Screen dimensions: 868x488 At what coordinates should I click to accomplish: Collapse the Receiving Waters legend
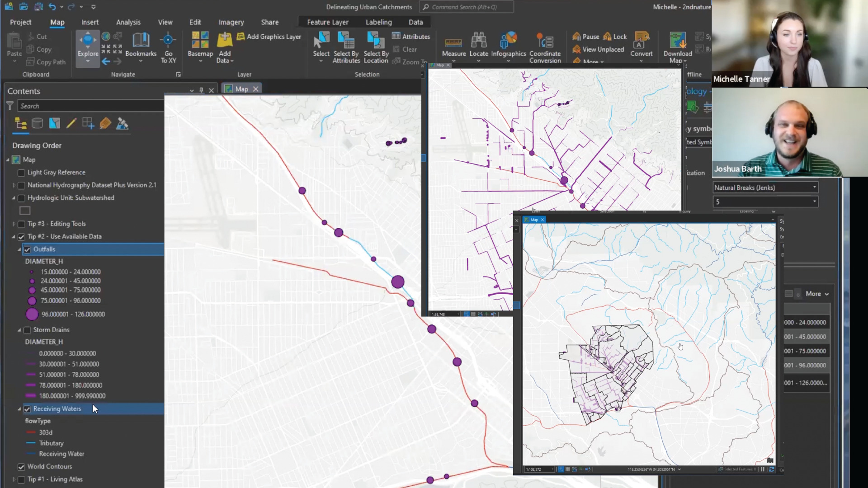(19, 409)
